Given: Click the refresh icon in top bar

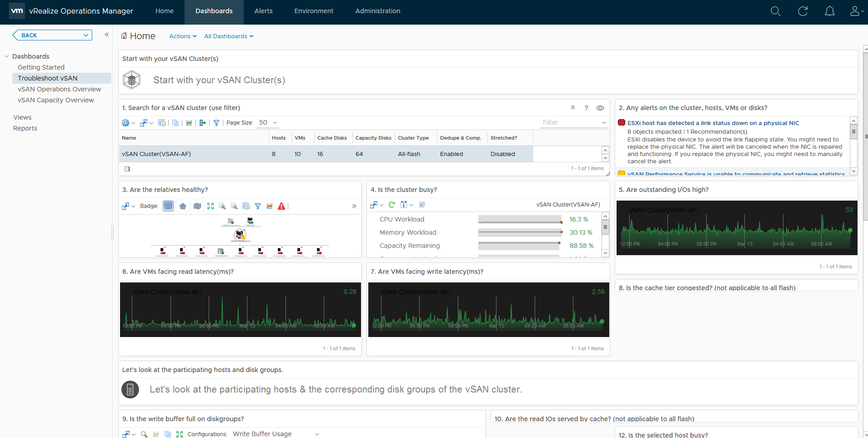Looking at the screenshot, I should click(803, 11).
